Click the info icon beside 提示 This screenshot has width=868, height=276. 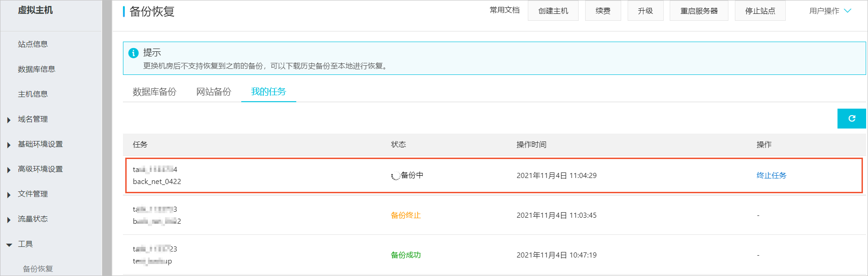(x=134, y=53)
